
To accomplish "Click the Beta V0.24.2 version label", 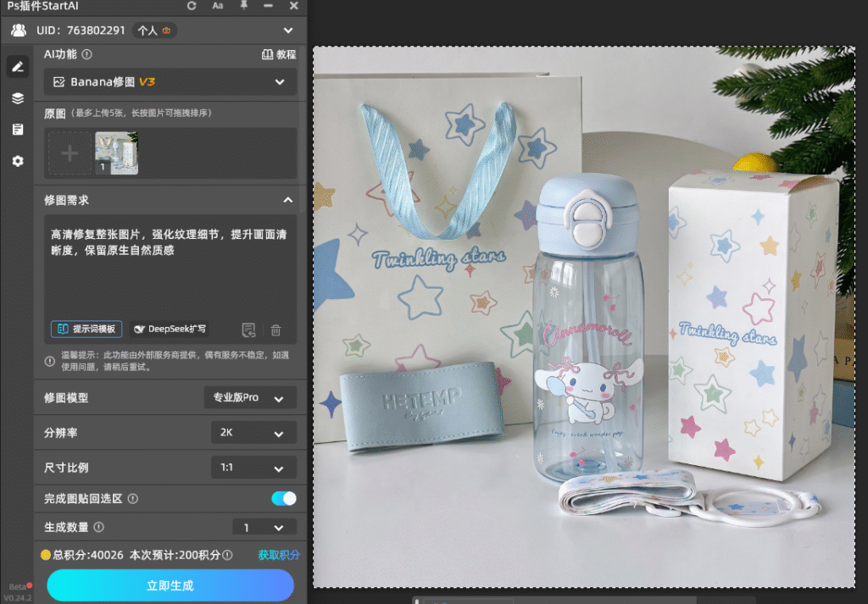I will point(17,592).
